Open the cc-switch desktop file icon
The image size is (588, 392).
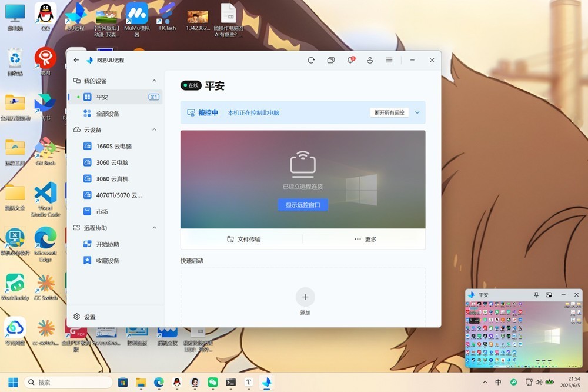click(45, 331)
